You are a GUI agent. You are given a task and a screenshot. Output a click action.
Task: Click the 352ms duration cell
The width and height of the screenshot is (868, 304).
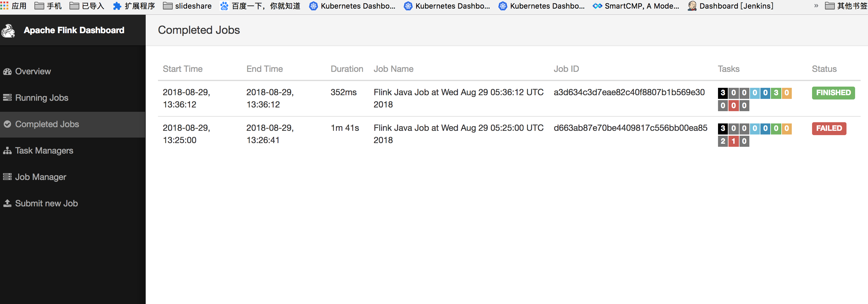click(343, 92)
